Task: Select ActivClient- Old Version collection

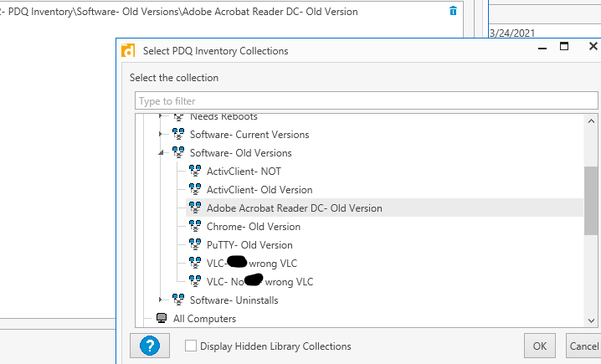Action: tap(259, 190)
